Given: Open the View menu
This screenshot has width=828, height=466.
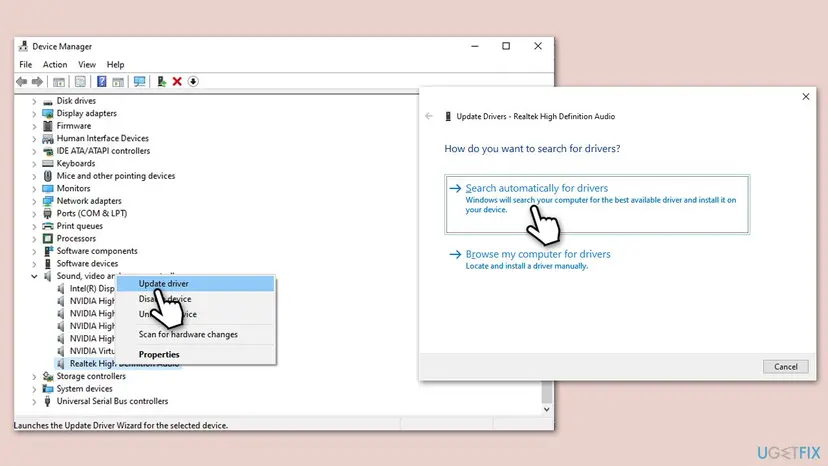Looking at the screenshot, I should pos(87,64).
